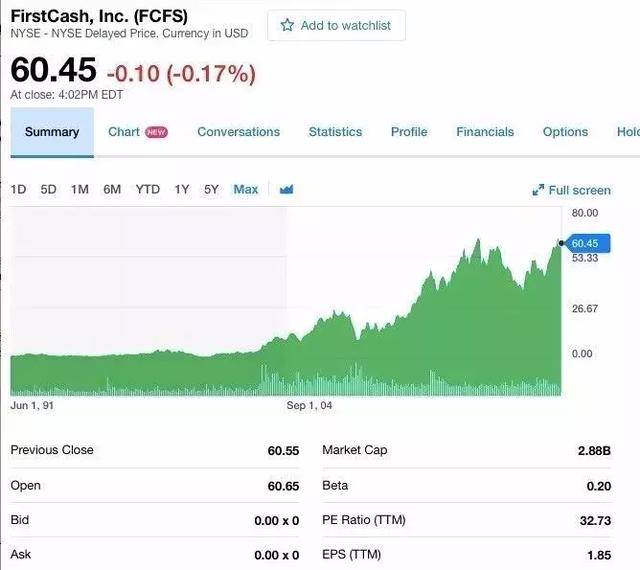Switch to the Statistics tab
The width and height of the screenshot is (640, 570).
[336, 132]
